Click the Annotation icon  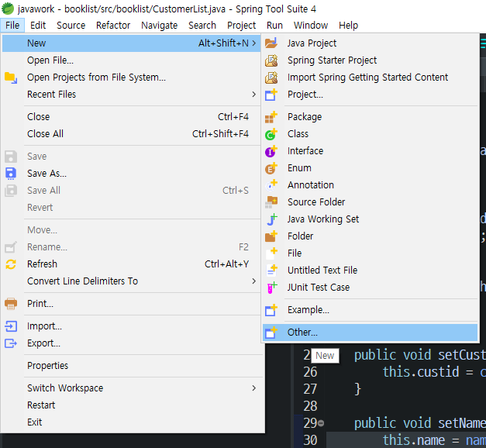coord(271,185)
